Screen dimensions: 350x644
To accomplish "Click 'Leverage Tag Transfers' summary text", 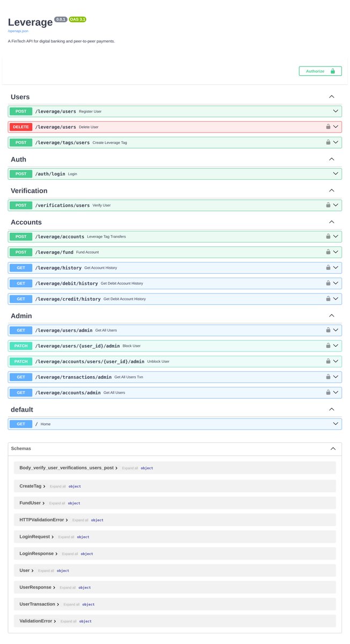I will 106,236.
